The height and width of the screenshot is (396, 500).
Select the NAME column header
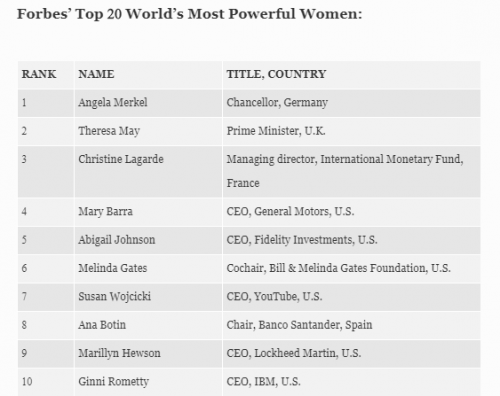[x=96, y=74]
